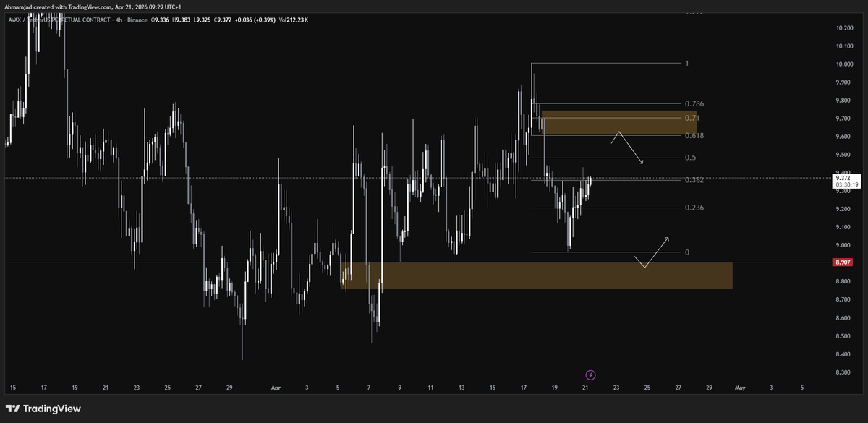Click the Fibonacci level 0 label
Screen dimensions: 868x423
687,252
